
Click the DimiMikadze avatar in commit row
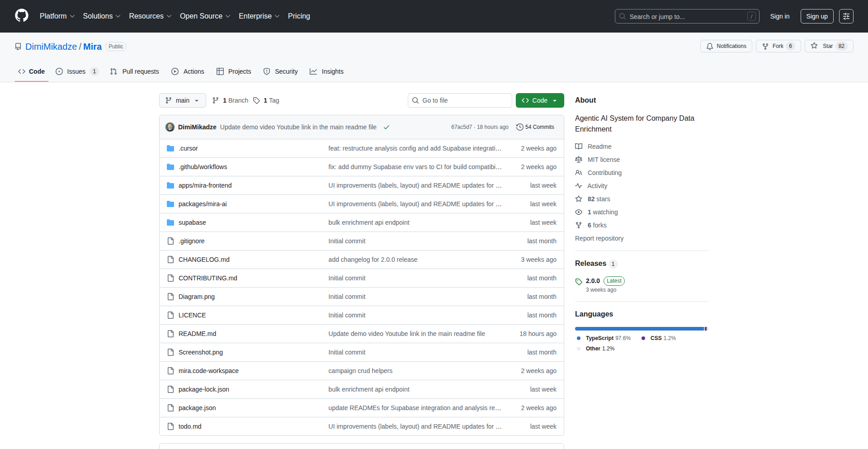click(x=170, y=127)
